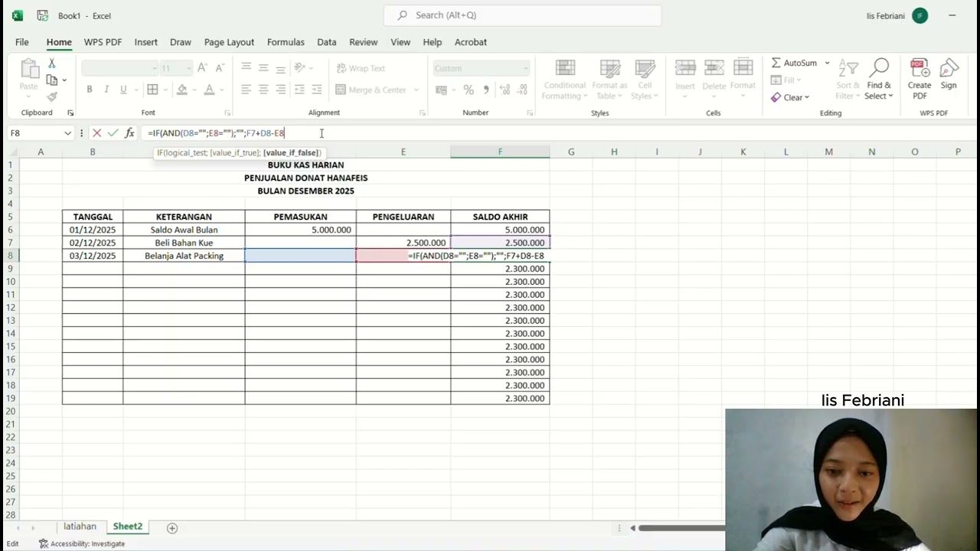Click the Align Left icon

[246, 90]
